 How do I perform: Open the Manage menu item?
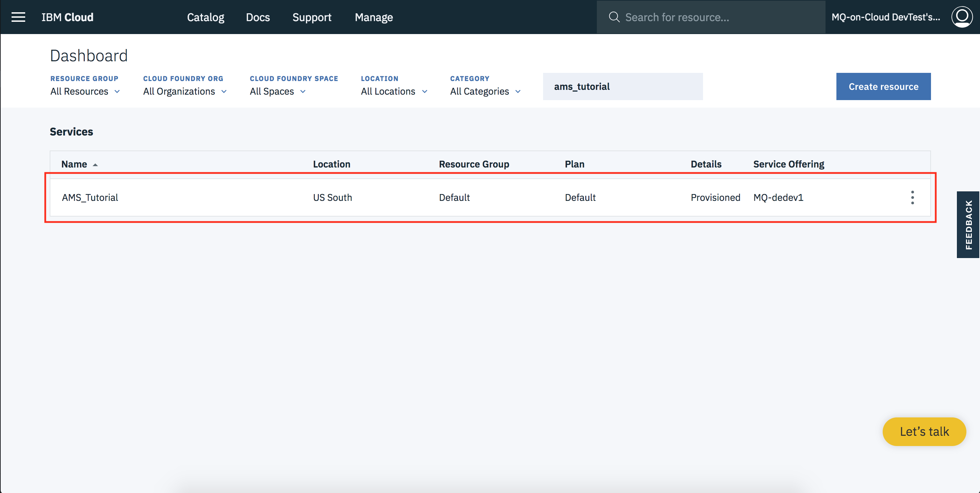pos(374,17)
